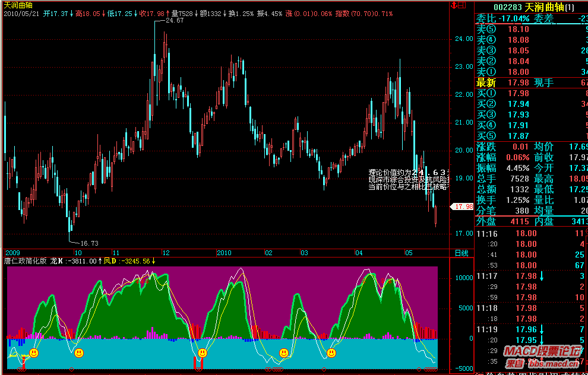Click the smiley face signal near the red bars

click(203, 353)
